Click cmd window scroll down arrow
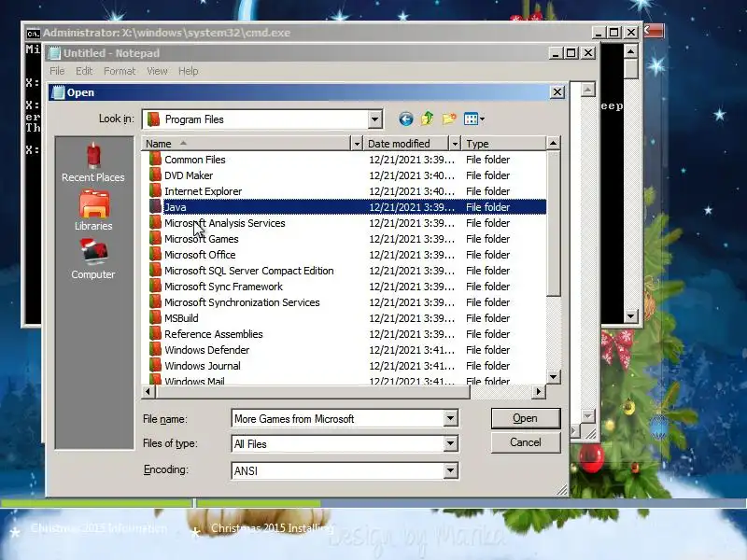 (631, 315)
